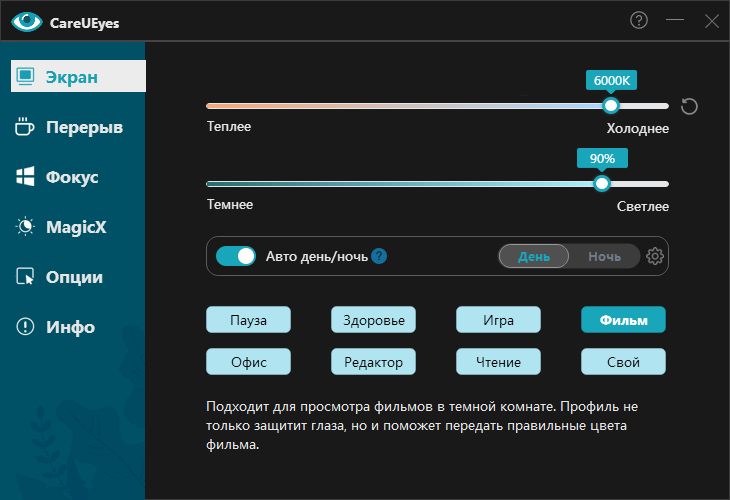Click the CareUEyes eye logo icon
This screenshot has height=500, width=730.
click(x=24, y=20)
